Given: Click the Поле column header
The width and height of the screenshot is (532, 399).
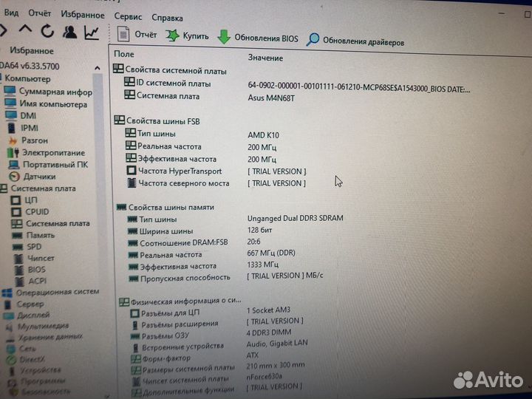Looking at the screenshot, I should [x=124, y=54].
